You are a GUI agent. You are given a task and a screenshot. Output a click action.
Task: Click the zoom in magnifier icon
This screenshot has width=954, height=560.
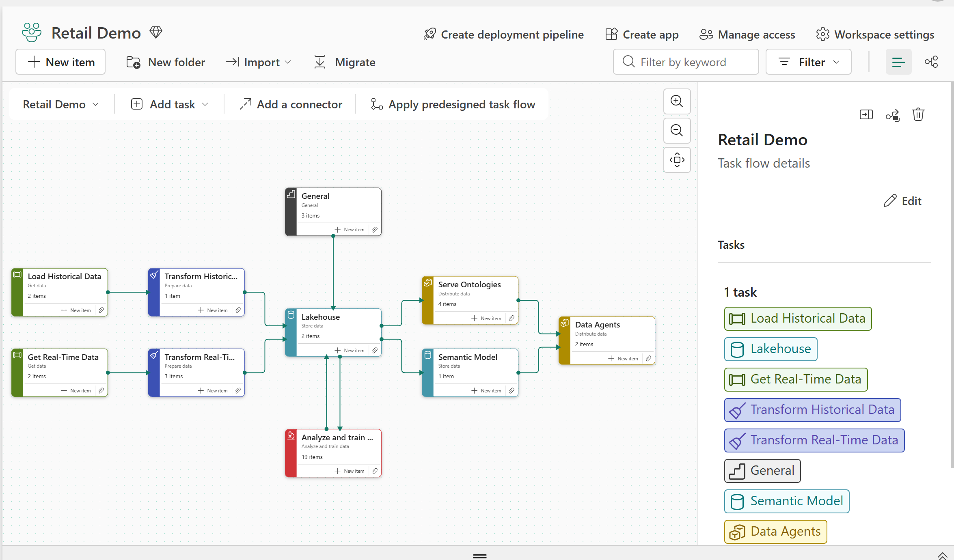pos(677,101)
